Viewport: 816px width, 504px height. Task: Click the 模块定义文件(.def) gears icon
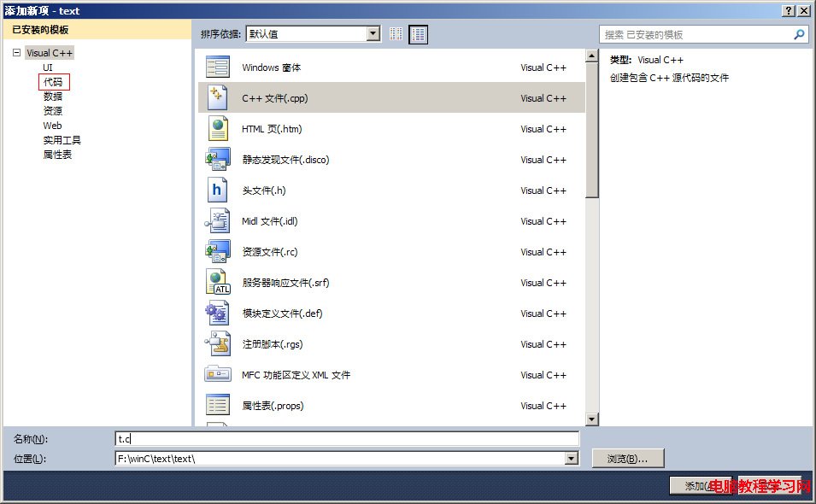(x=217, y=314)
